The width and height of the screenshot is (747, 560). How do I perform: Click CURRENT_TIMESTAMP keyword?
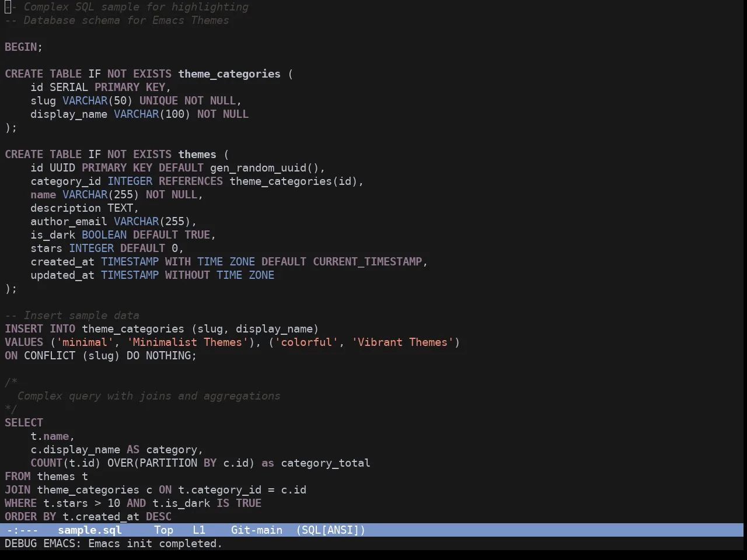pos(368,262)
